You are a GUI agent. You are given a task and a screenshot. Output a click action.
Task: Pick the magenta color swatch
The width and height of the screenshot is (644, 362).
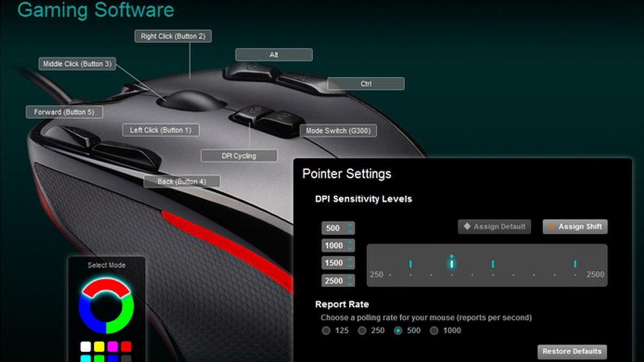112,347
